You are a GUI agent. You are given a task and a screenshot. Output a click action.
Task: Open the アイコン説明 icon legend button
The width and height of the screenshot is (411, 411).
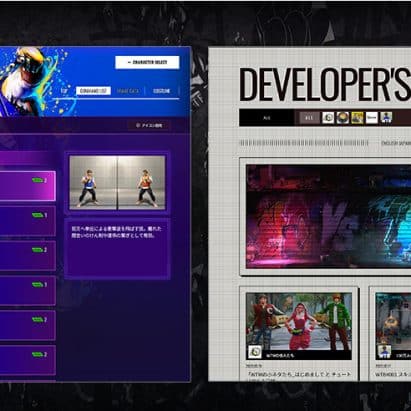click(149, 125)
